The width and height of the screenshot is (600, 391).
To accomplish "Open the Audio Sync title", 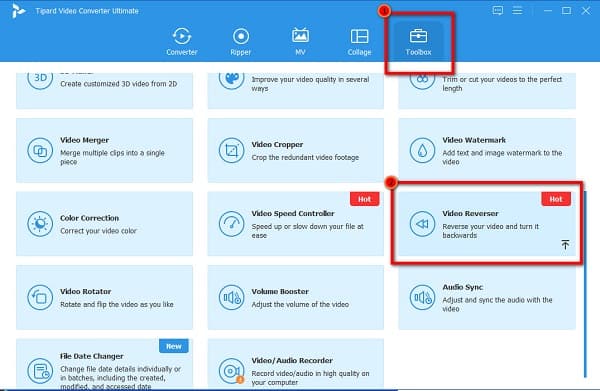I will pyautogui.click(x=463, y=287).
